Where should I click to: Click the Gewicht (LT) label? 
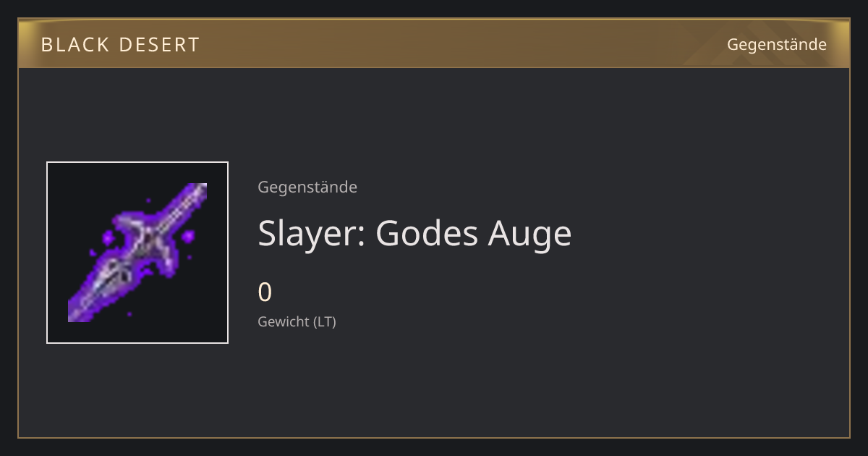coord(297,322)
